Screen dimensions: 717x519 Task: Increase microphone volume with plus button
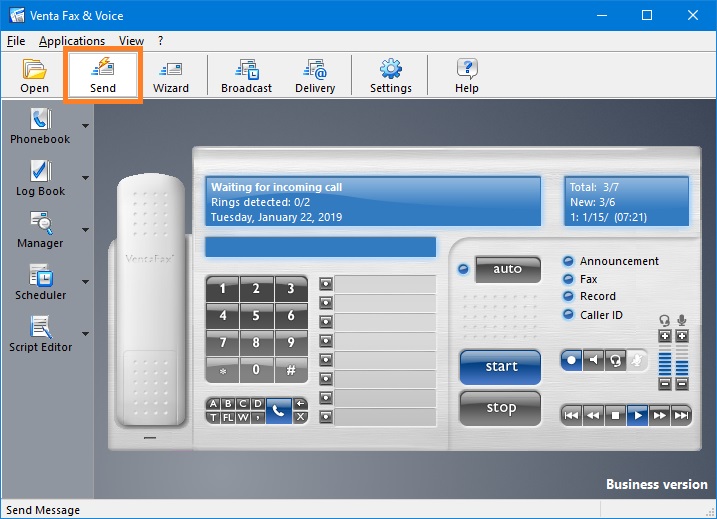pyautogui.click(x=682, y=336)
